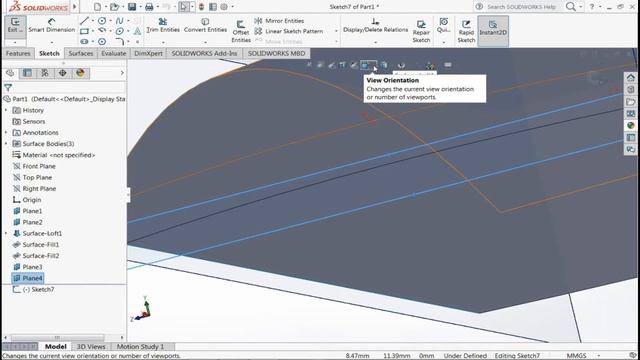Toggle Instant2D mode

click(x=493, y=31)
